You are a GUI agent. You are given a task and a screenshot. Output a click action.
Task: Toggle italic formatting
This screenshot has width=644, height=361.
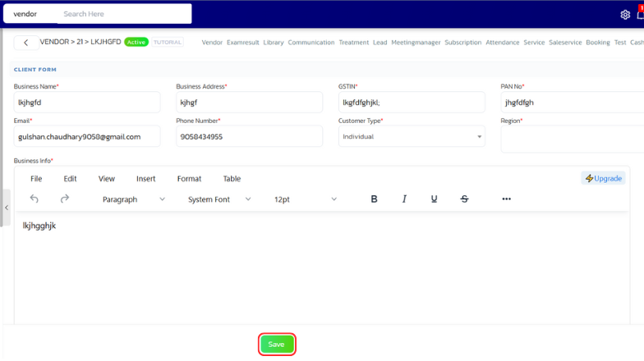pos(404,199)
